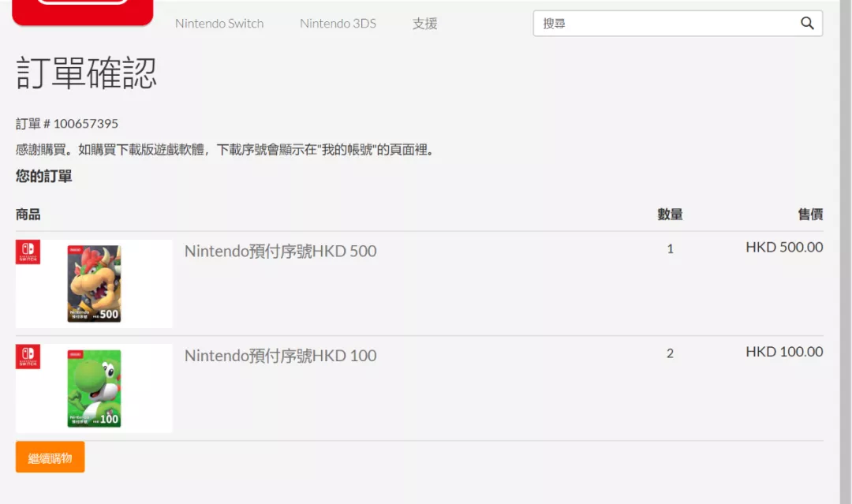
Task: Click the magnifier search icon
Action: 807,24
